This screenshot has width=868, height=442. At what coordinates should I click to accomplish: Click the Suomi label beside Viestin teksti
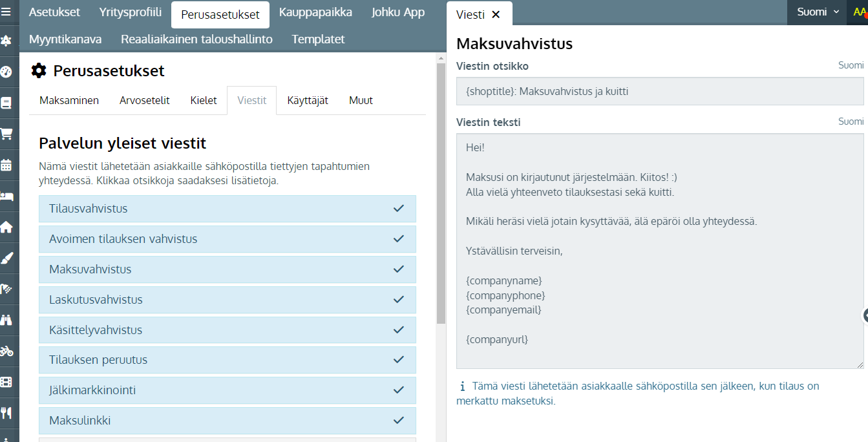[x=851, y=121]
